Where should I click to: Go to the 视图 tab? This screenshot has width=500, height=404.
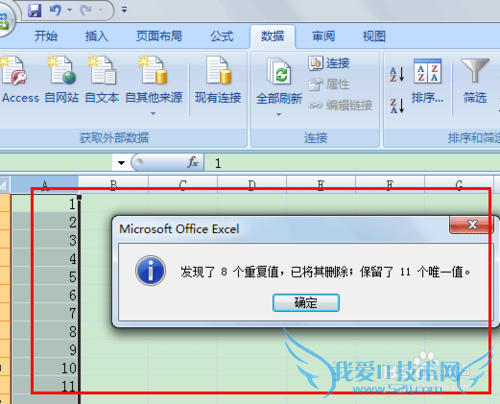pyautogui.click(x=374, y=36)
